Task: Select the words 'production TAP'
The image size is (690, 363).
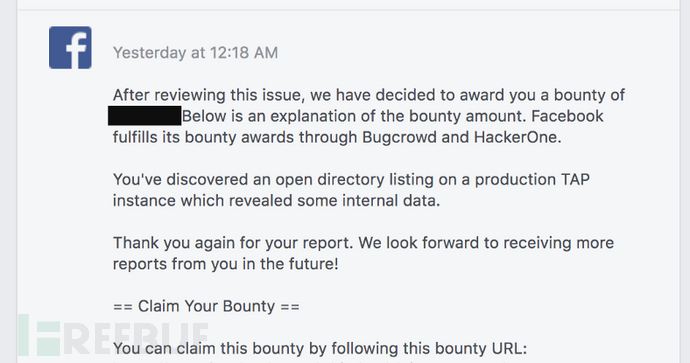Action: tap(532, 180)
